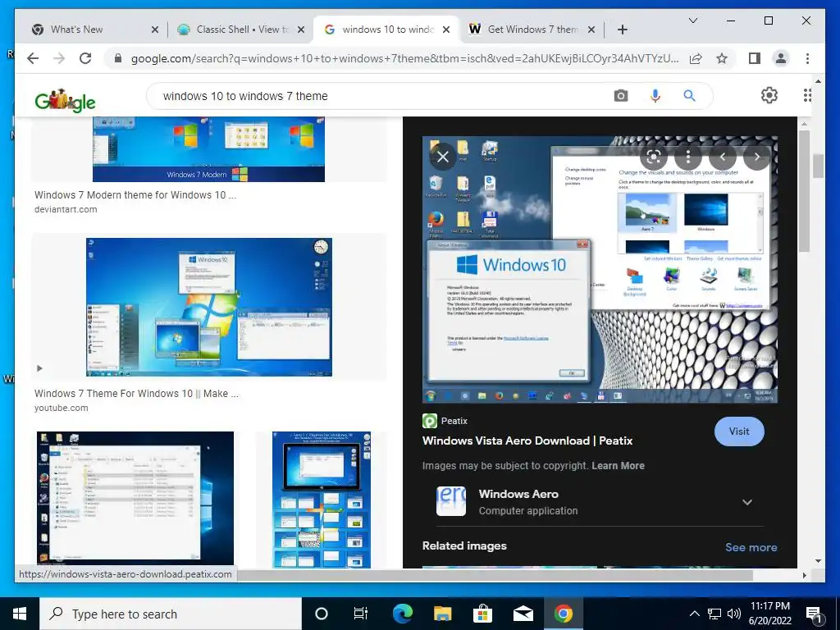Open Windows 7 Modern theme thumbnail
Viewport: 840px width, 630px height.
point(208,149)
